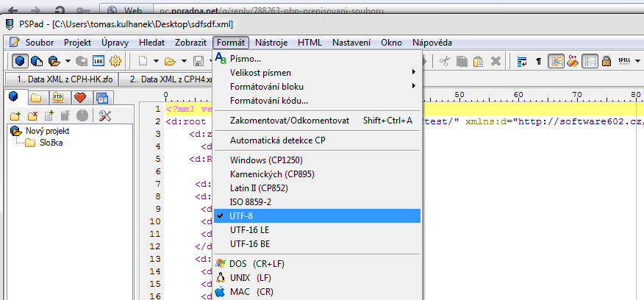Toggle the pilcrow special characters display
Image resolution: width=644 pixels, height=300 pixels.
click(539, 62)
